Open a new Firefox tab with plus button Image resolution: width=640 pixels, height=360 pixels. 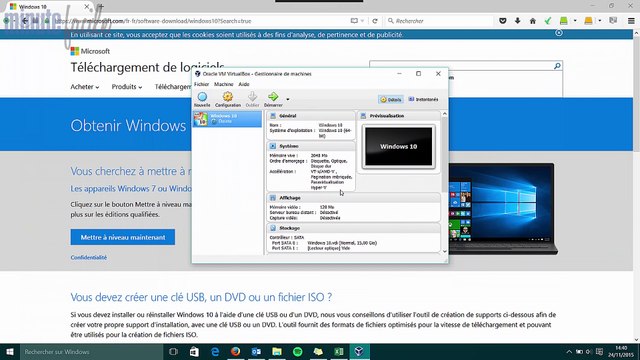coord(101,7)
